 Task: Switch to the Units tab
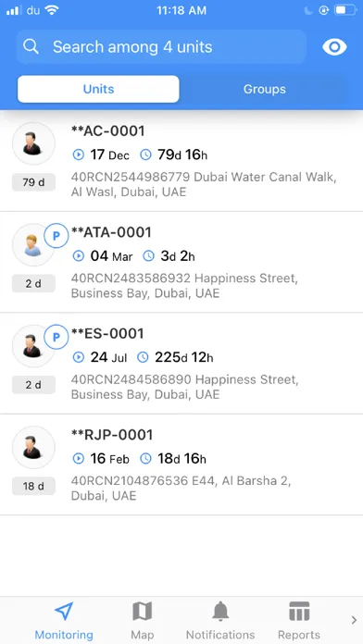point(98,89)
